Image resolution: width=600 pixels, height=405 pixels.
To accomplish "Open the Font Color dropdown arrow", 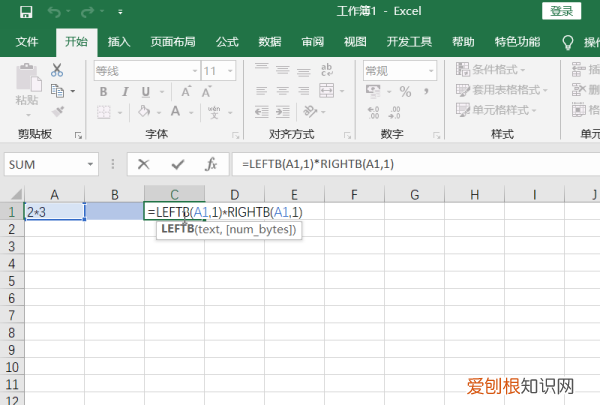I will (191, 113).
